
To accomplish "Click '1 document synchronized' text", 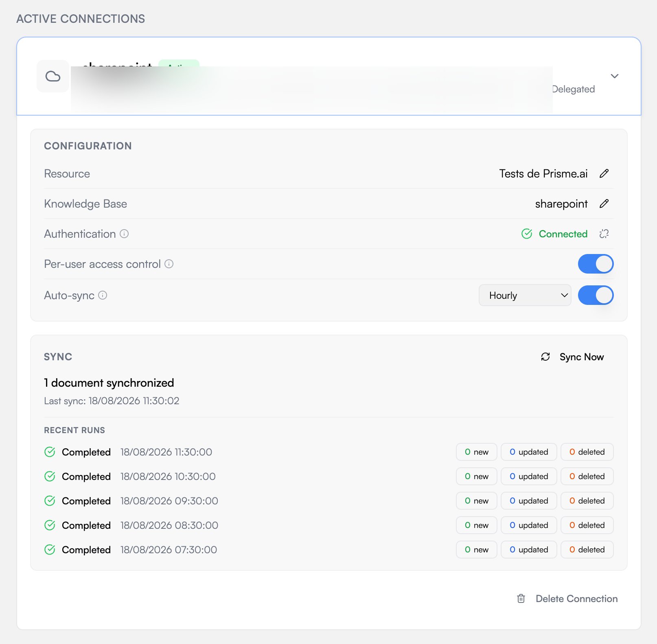I will pyautogui.click(x=109, y=383).
